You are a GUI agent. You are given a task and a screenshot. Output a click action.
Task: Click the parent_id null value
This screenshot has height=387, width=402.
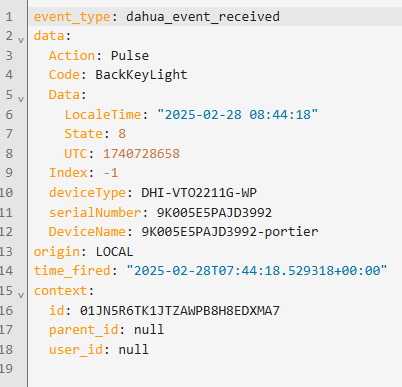(149, 330)
